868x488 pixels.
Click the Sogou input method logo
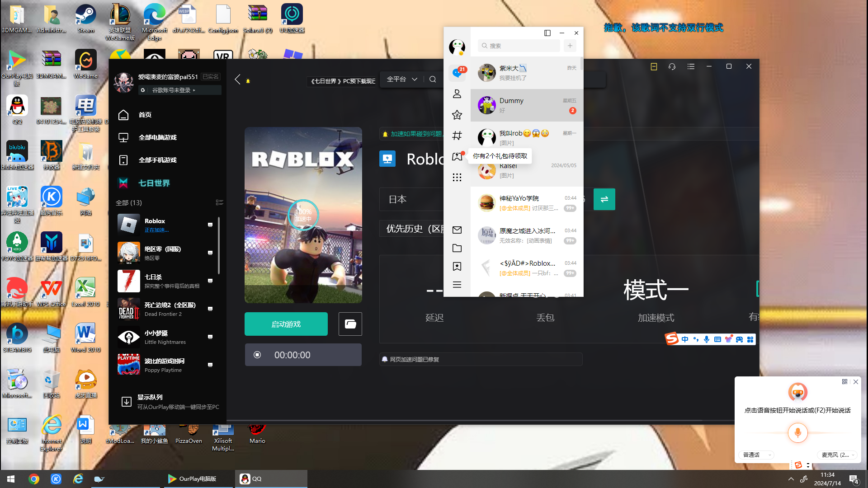pyautogui.click(x=672, y=339)
